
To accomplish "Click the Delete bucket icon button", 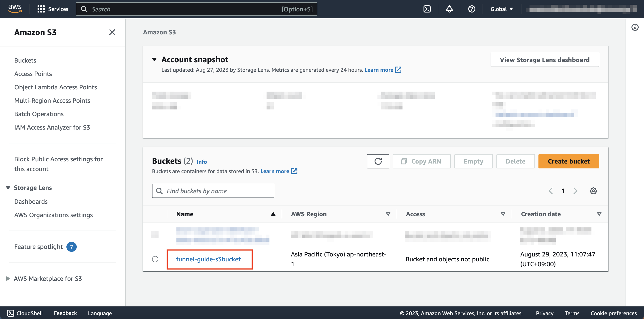I will (x=515, y=161).
